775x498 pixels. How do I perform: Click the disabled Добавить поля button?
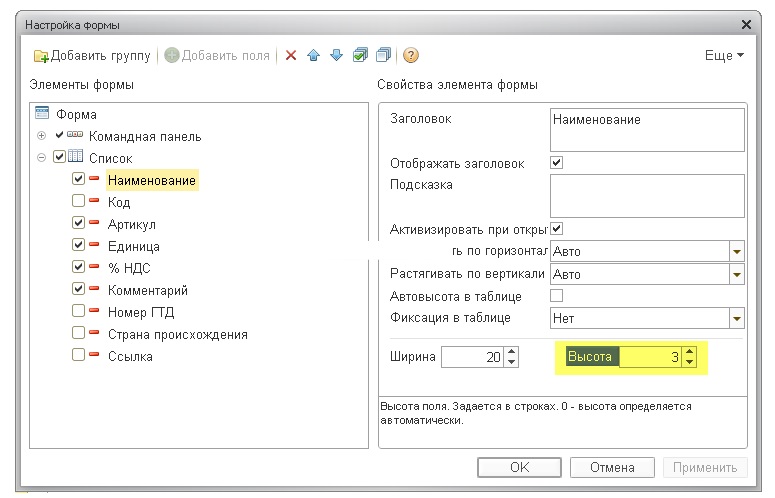coord(217,55)
